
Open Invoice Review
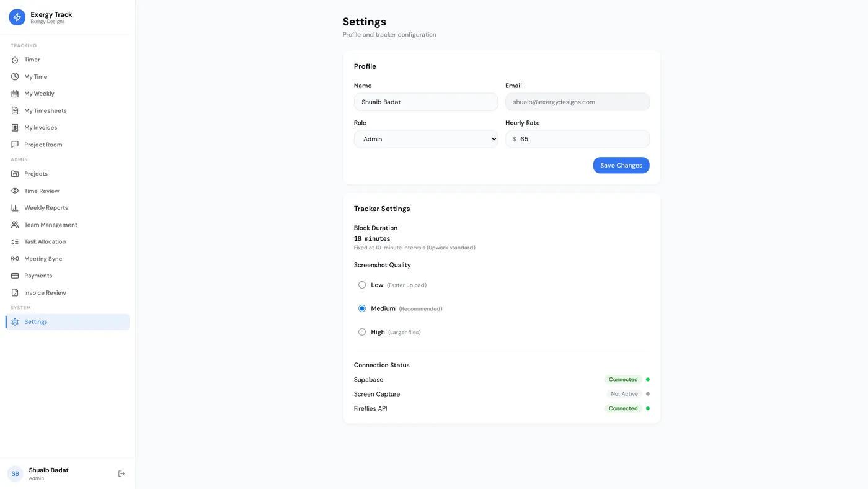(x=68, y=293)
